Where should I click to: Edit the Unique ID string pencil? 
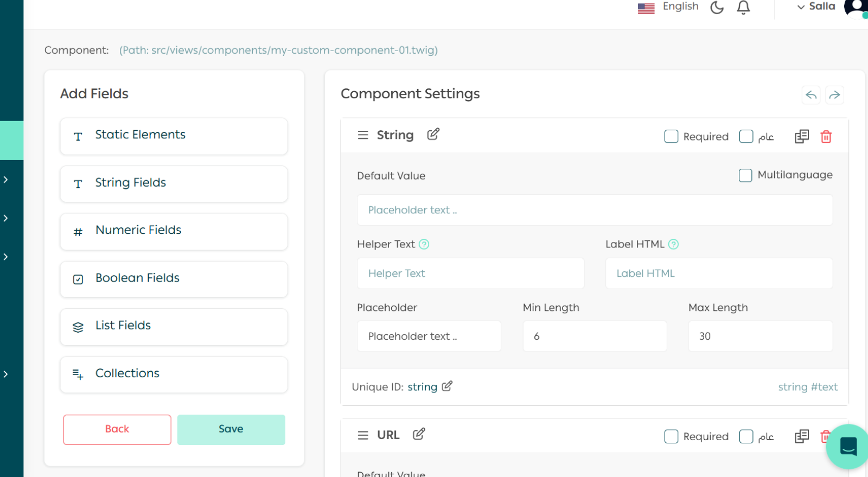pos(447,386)
